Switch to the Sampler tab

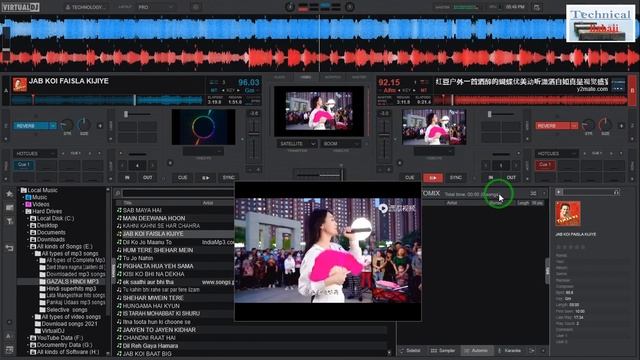click(443, 351)
